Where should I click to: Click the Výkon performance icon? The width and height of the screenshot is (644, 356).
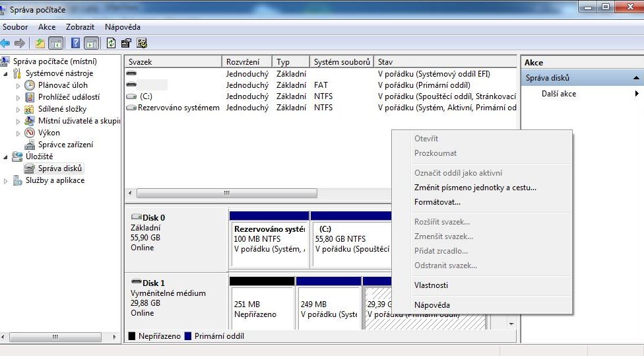point(30,133)
